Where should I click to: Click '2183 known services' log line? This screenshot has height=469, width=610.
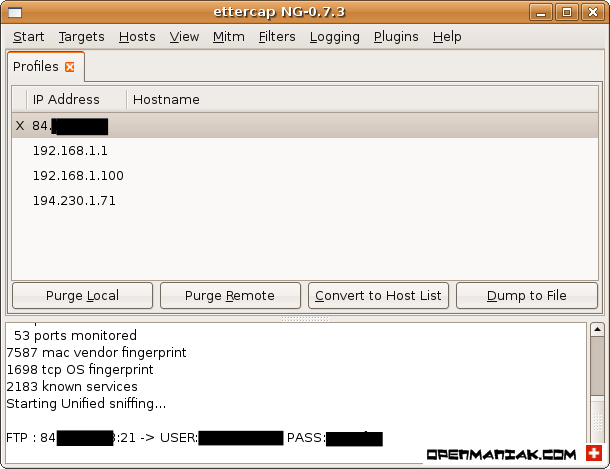click(72, 387)
